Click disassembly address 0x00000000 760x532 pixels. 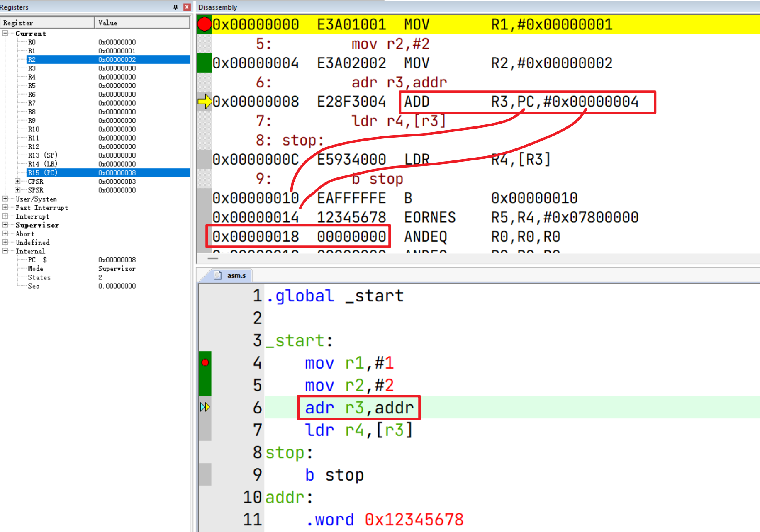pos(256,24)
